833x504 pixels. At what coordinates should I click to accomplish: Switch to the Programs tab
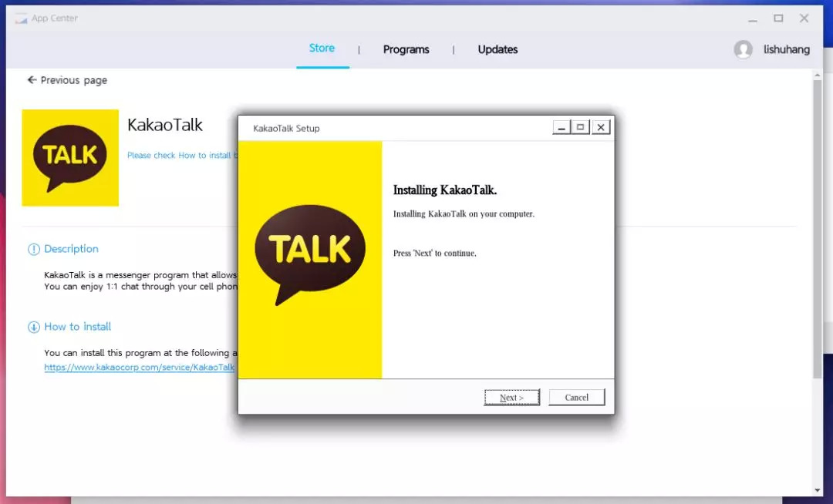pos(406,49)
